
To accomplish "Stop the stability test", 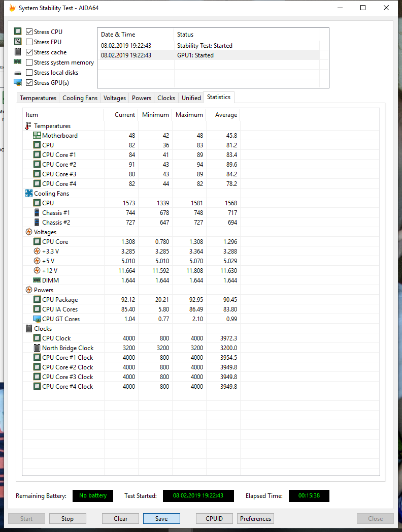I will click(68, 518).
